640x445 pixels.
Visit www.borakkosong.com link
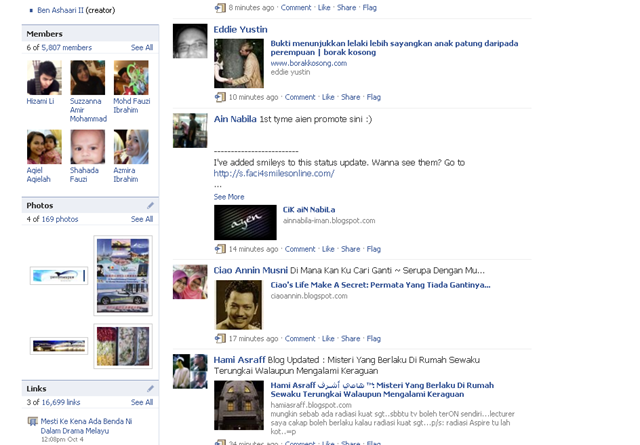point(309,63)
